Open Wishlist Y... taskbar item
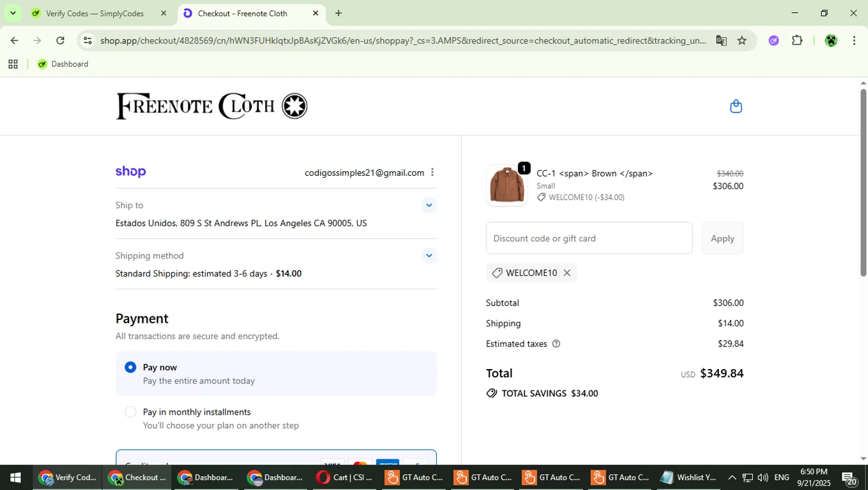Image resolution: width=868 pixels, height=490 pixels. tap(689, 477)
